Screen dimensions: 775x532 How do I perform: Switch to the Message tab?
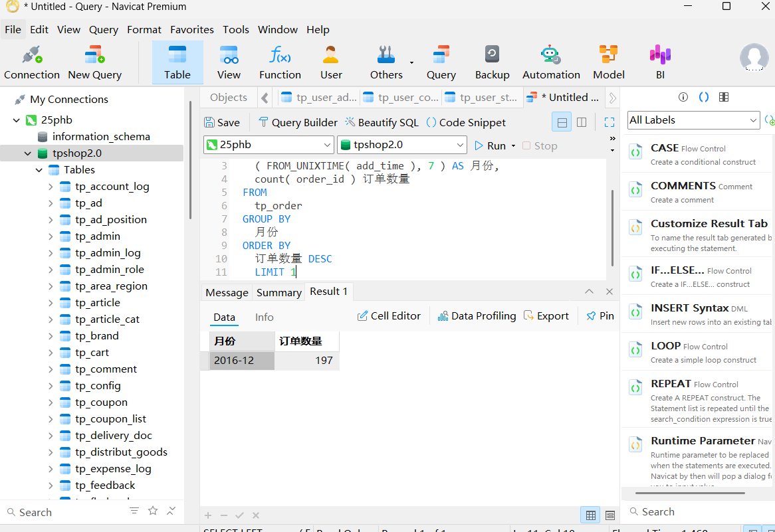click(227, 292)
